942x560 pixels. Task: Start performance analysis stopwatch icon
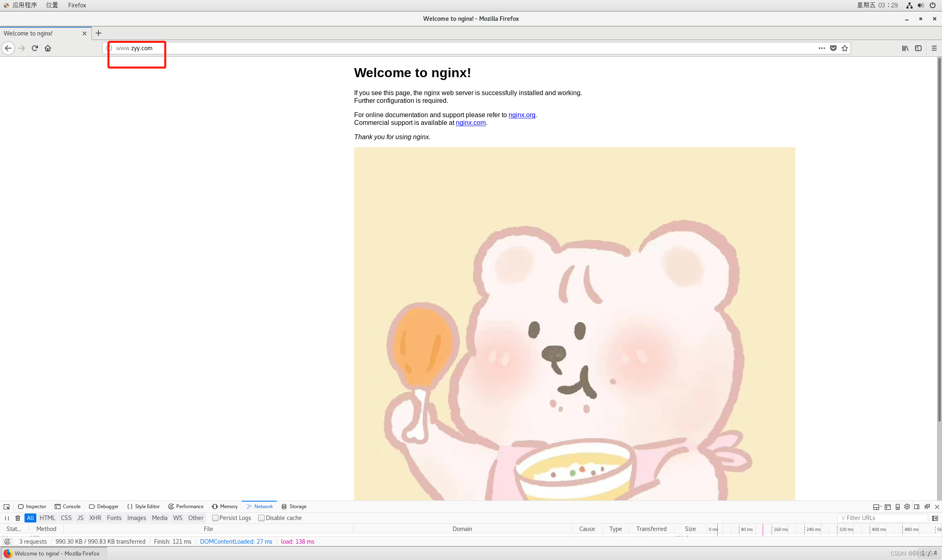click(7, 542)
